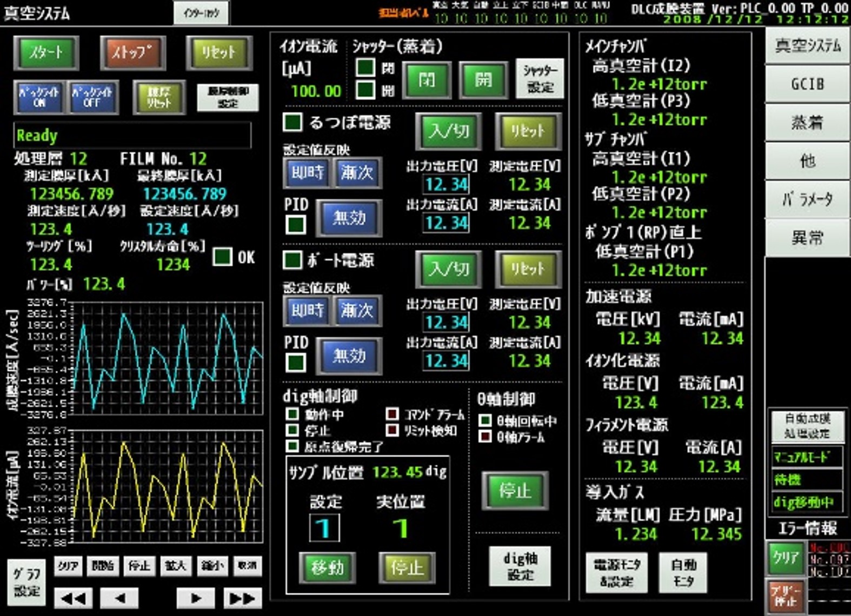Toggle the るつぼ電源 checkbox indicator
Screen dimensions: 851x616
292,122
